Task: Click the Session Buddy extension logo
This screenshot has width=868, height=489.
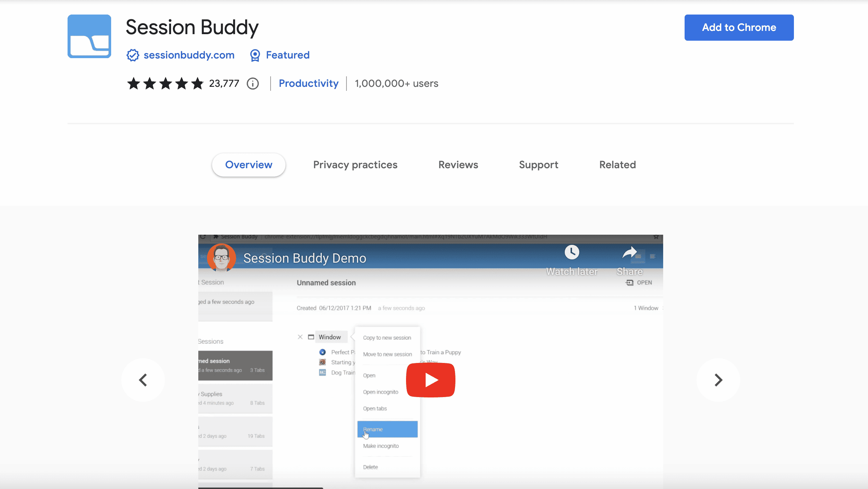Action: [x=89, y=36]
